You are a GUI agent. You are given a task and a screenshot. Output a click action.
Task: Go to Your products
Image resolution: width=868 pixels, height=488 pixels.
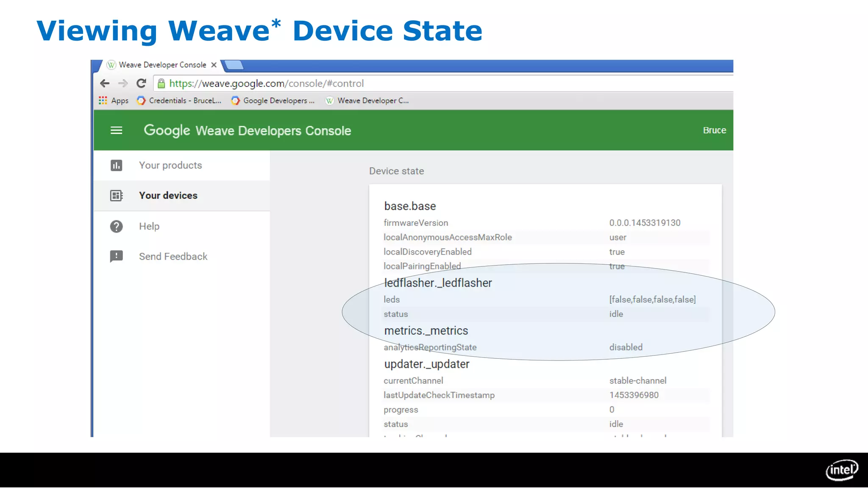(x=170, y=165)
